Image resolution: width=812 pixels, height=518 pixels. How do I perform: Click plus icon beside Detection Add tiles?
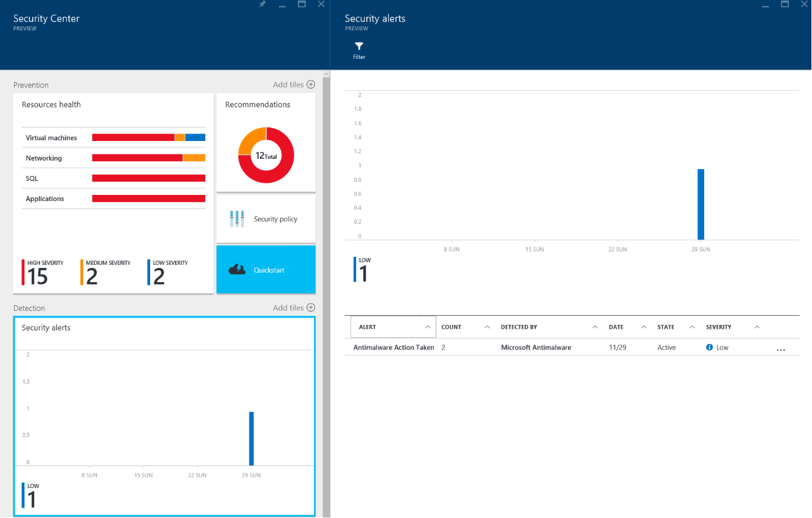pos(311,308)
